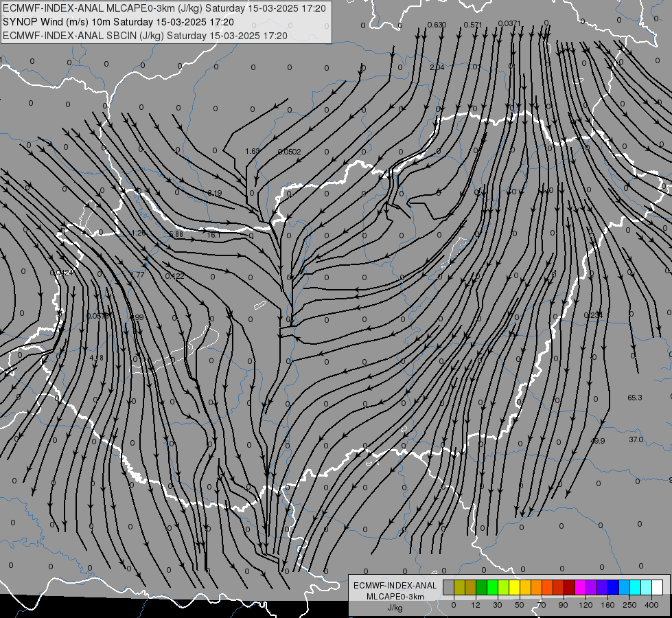Click the map value 0.571

[473, 25]
